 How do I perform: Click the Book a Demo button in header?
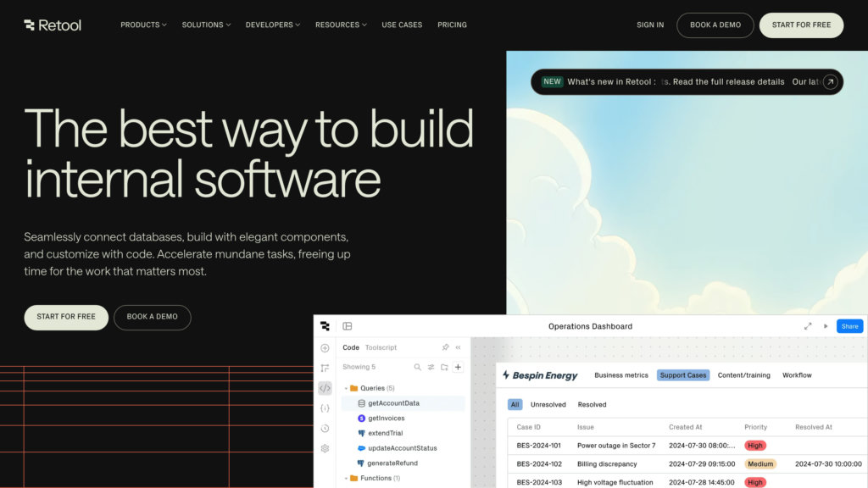click(x=715, y=25)
